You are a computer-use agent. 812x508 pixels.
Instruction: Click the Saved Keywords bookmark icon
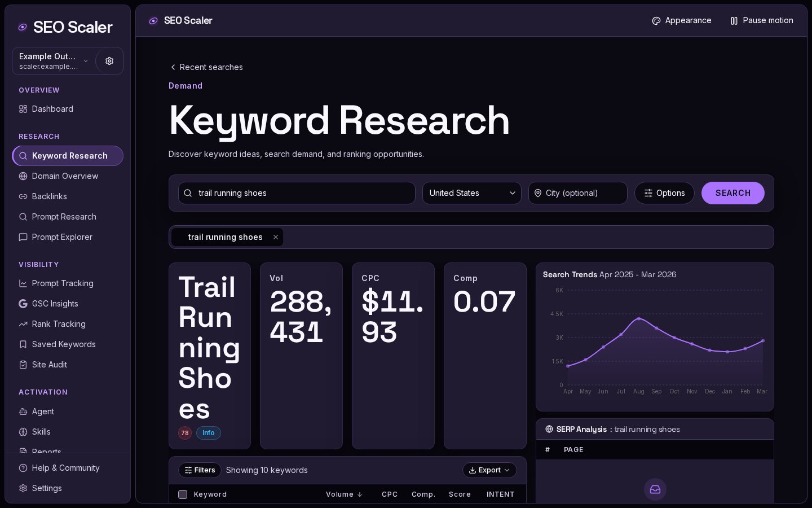[23, 344]
